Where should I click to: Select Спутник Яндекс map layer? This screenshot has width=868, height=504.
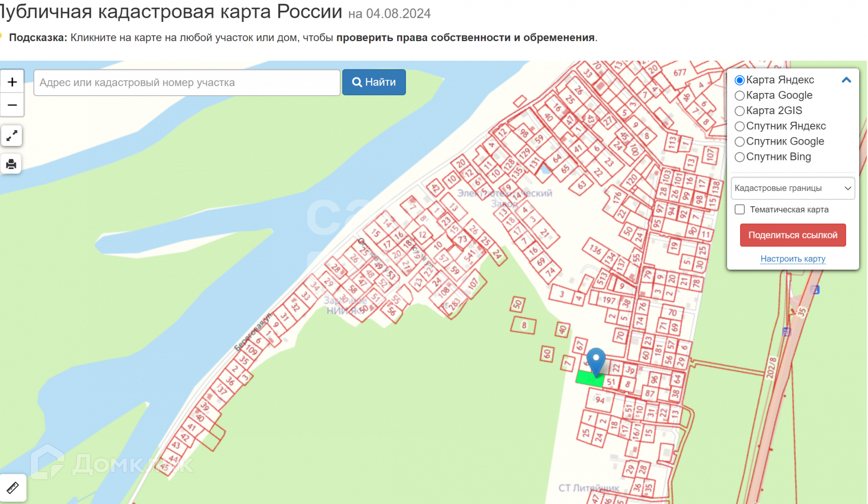(x=740, y=126)
